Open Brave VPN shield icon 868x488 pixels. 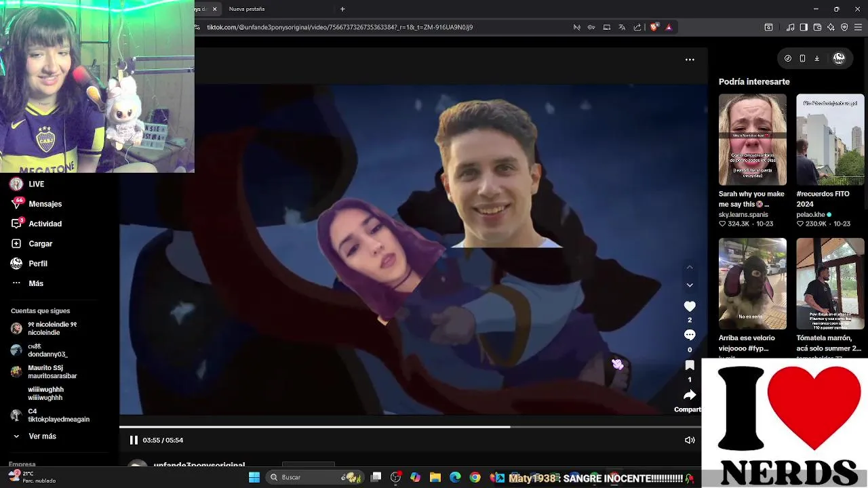[x=844, y=27]
